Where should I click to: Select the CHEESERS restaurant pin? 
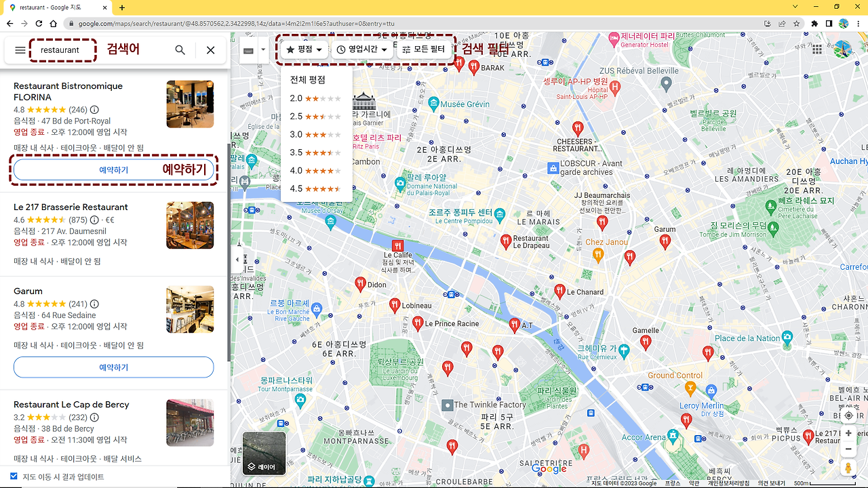click(578, 127)
